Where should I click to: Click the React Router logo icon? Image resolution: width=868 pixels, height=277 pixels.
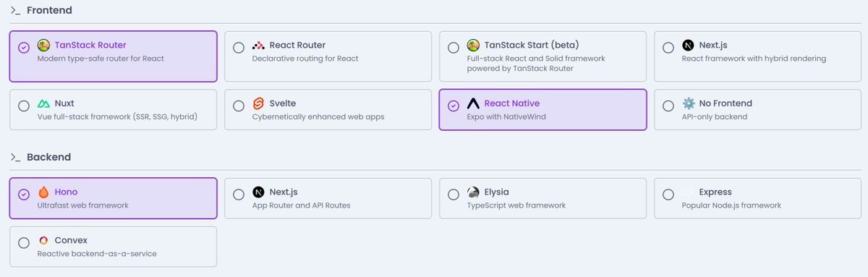(x=258, y=46)
